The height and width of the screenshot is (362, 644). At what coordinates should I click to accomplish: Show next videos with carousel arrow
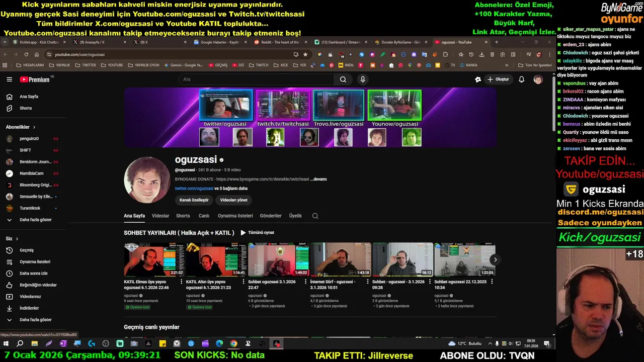click(x=495, y=260)
